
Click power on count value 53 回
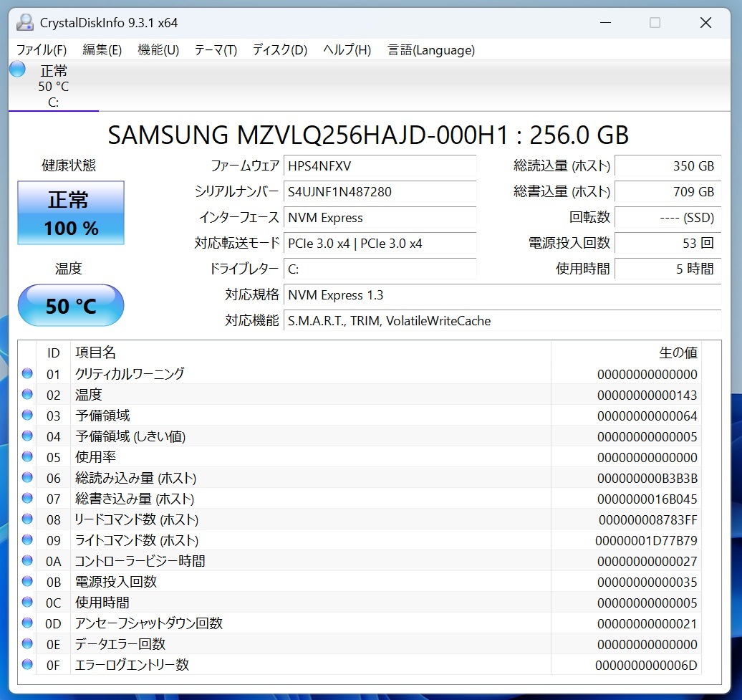click(668, 244)
